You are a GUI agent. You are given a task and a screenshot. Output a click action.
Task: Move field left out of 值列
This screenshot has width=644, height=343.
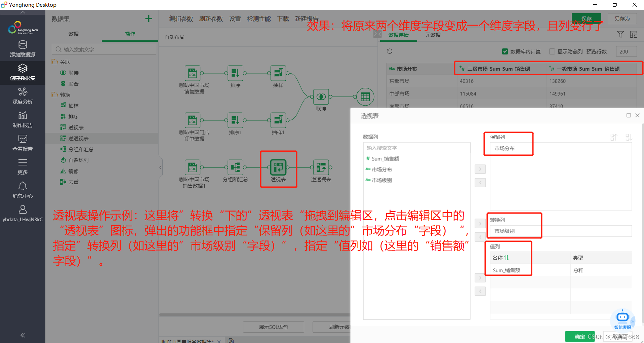click(x=480, y=291)
